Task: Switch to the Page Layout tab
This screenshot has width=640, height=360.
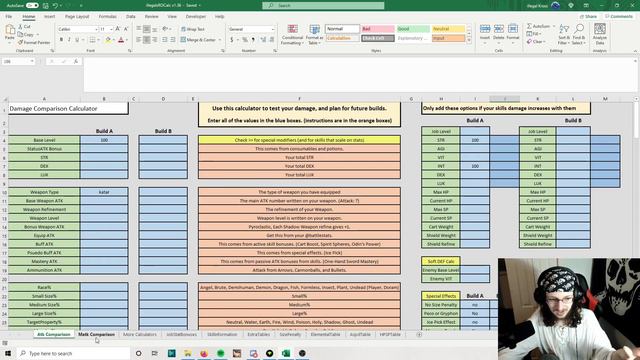Action: (77, 17)
